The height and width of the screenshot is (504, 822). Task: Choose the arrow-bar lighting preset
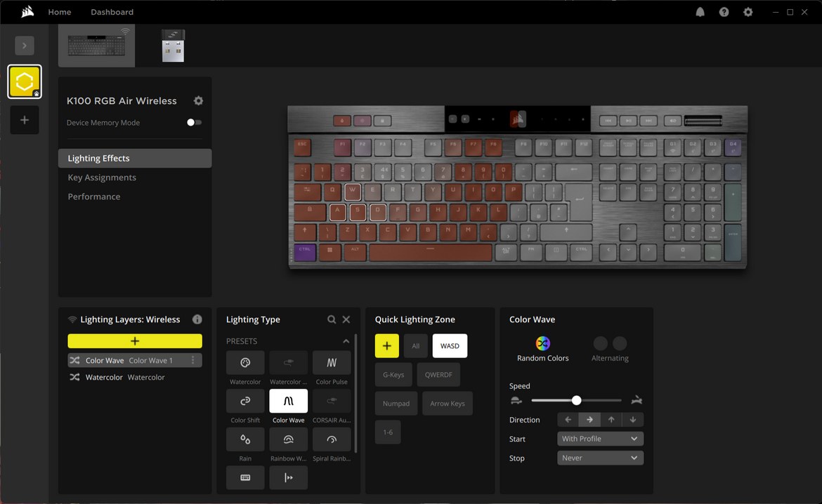[x=288, y=477]
